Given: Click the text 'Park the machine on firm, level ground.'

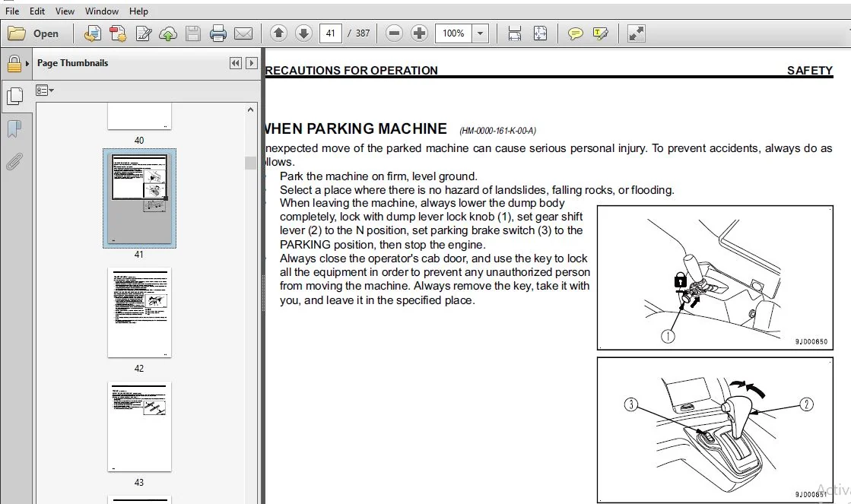Looking at the screenshot, I should (x=379, y=176).
